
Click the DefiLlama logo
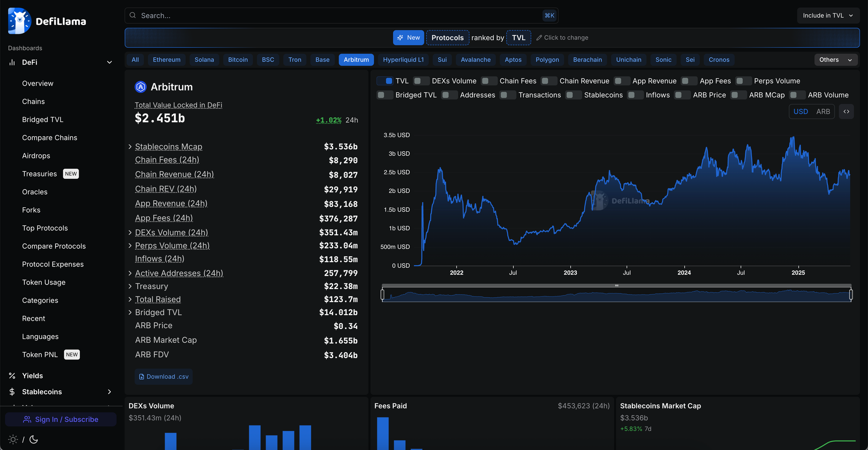coord(19,20)
